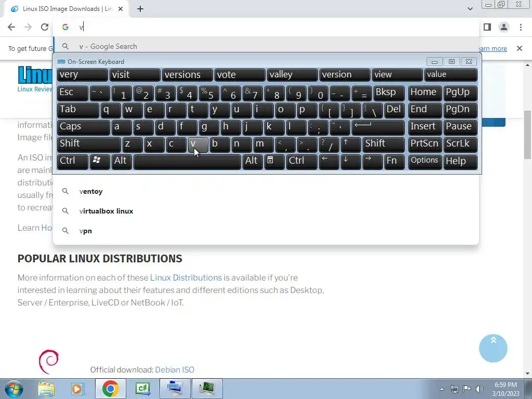Tap the Help key on keyboard
The height and width of the screenshot is (399, 532).
click(x=460, y=162)
